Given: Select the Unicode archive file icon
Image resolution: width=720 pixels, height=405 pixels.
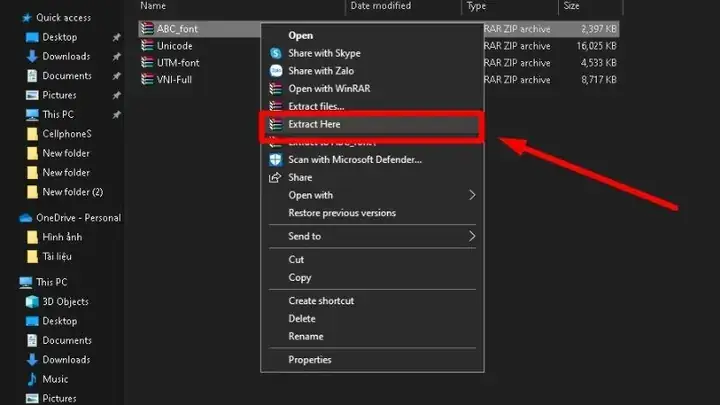Looking at the screenshot, I should tap(147, 46).
